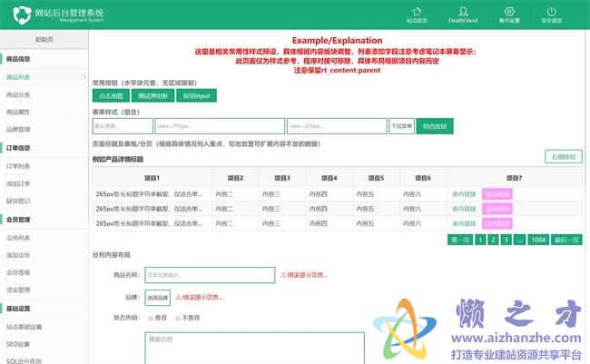Open the 选择品牌 brand dropdown
This screenshot has height=364, width=590.
pos(158,298)
